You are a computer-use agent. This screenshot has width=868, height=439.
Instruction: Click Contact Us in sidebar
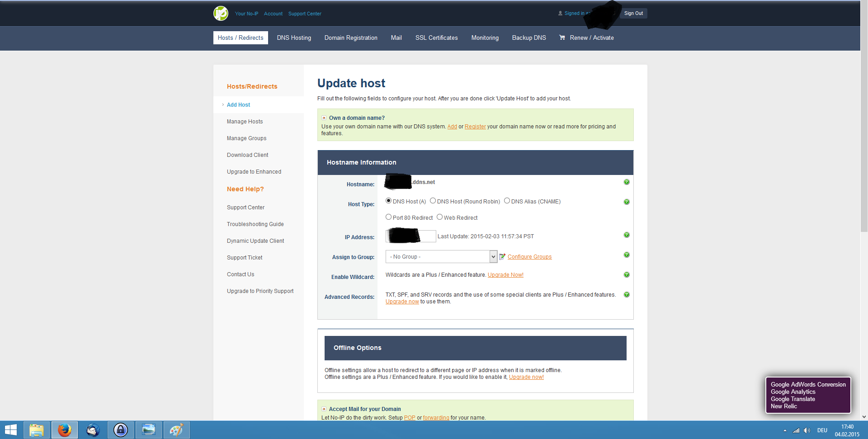pos(241,274)
